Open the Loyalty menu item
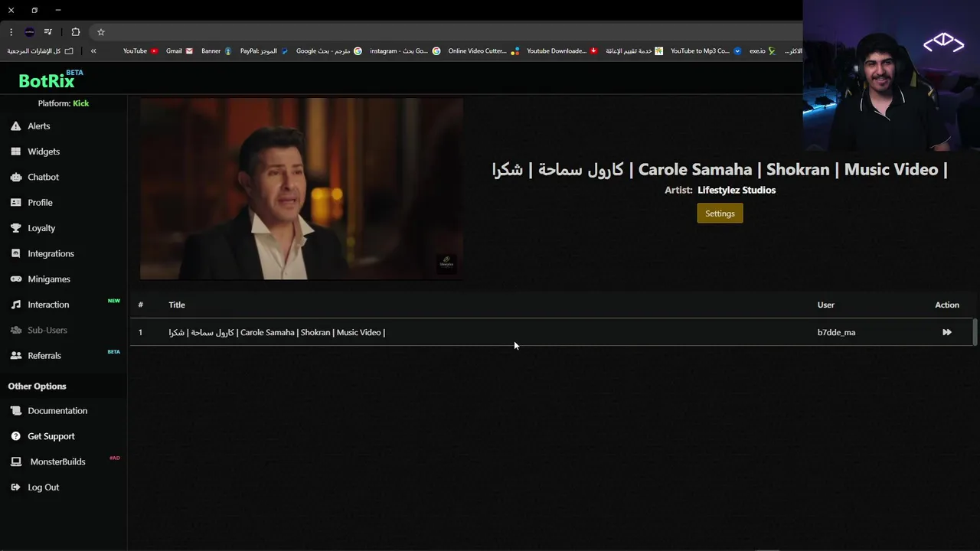 click(x=41, y=228)
